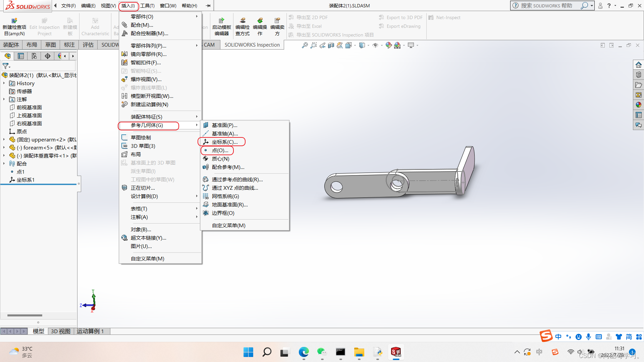The height and width of the screenshot is (362, 644).
Task: Click Zoom to Fit icon
Action: 305,45
